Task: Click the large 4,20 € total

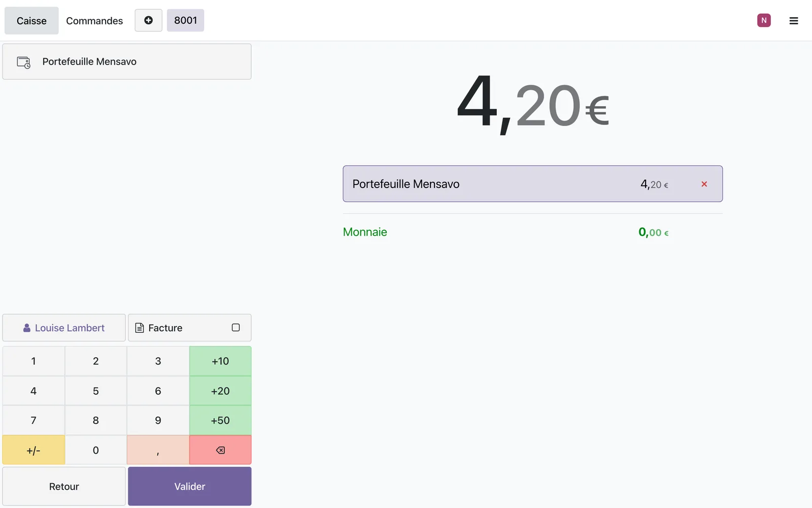Action: point(533,104)
